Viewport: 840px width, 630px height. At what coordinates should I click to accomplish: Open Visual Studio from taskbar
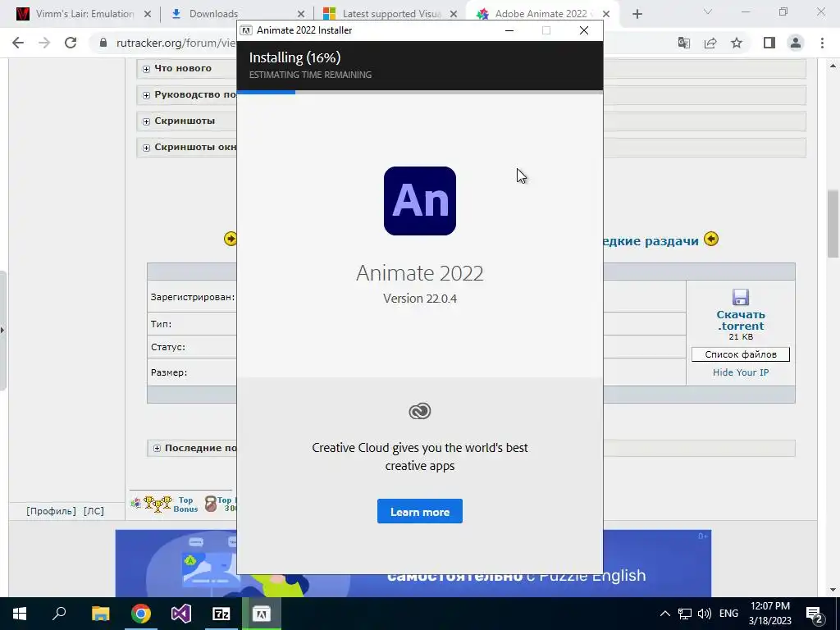tap(181, 614)
